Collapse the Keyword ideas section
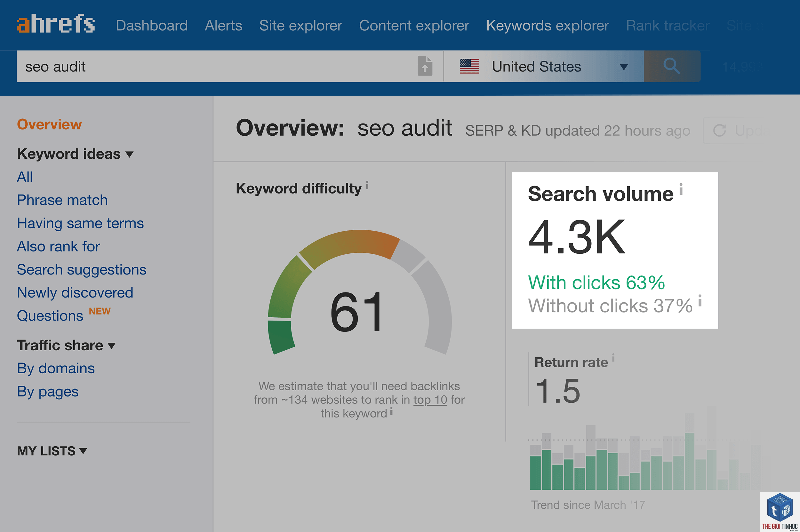The height and width of the screenshot is (532, 800). [75, 154]
